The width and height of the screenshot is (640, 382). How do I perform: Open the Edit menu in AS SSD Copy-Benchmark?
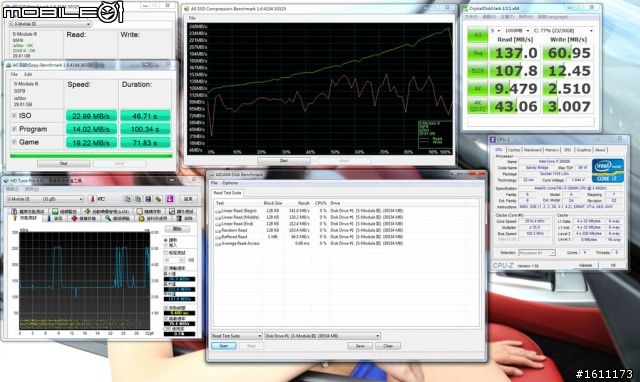[x=28, y=74]
